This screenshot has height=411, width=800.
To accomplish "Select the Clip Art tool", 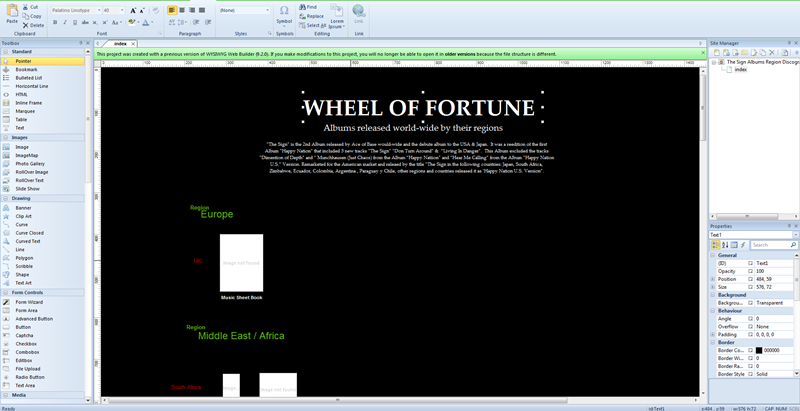I will (24, 217).
